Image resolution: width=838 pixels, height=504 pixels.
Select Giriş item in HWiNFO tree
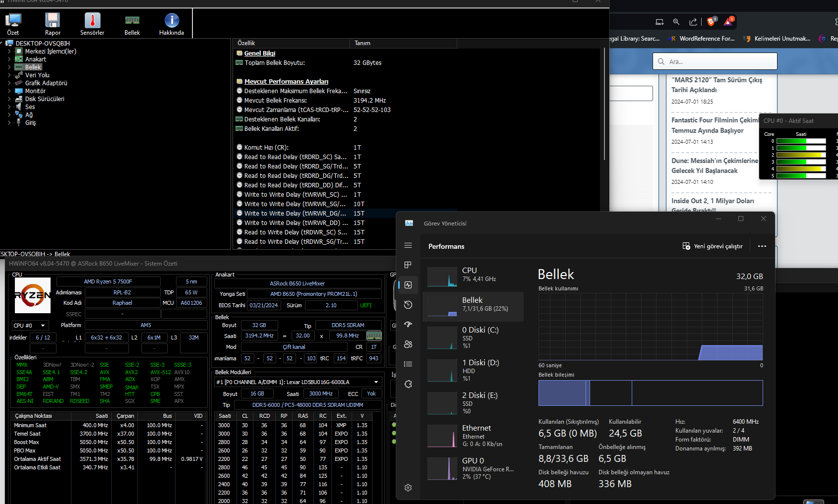pyautogui.click(x=30, y=123)
